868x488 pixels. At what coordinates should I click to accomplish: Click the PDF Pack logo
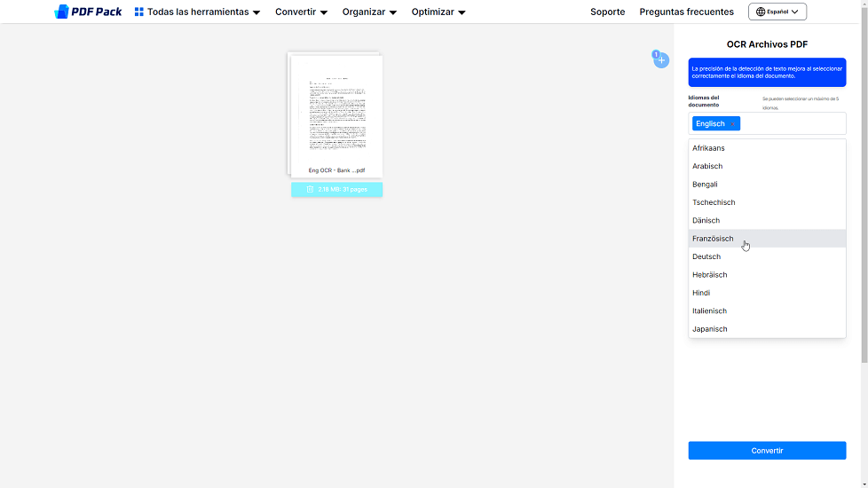tap(88, 12)
